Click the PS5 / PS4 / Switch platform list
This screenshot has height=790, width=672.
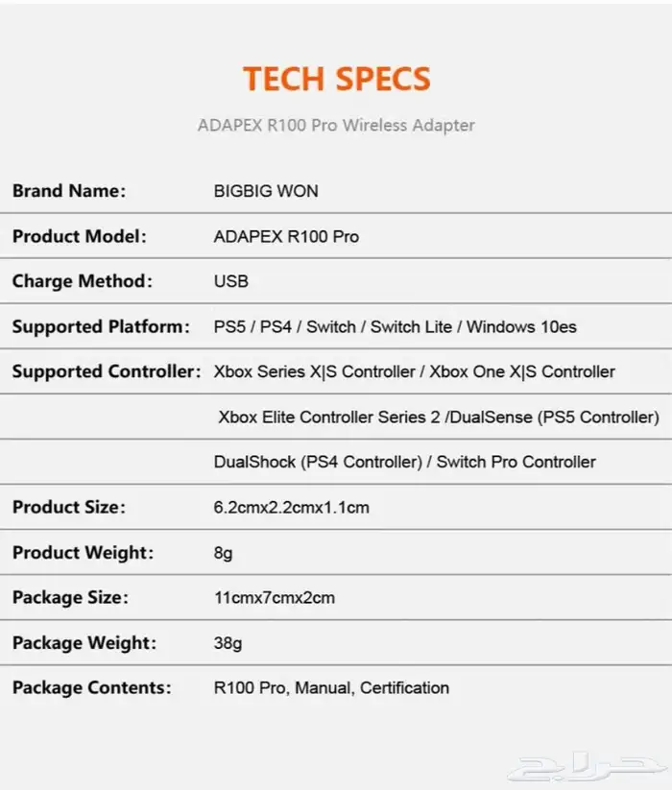tap(395, 326)
